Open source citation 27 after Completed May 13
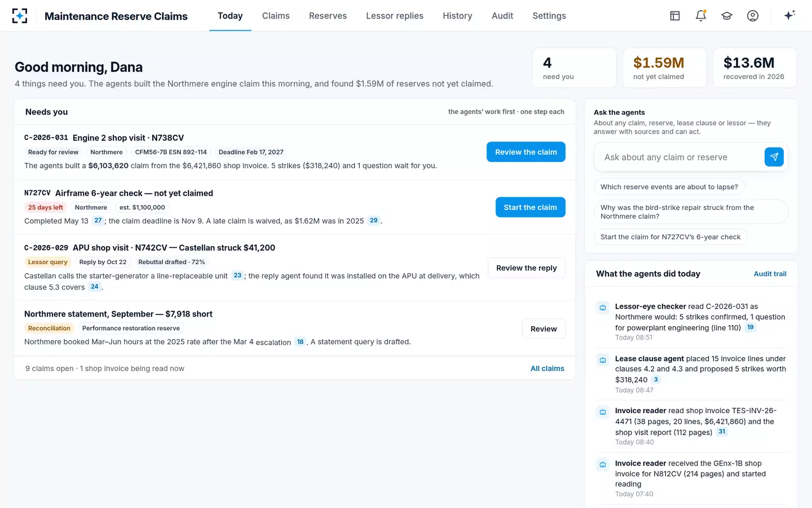 98,221
